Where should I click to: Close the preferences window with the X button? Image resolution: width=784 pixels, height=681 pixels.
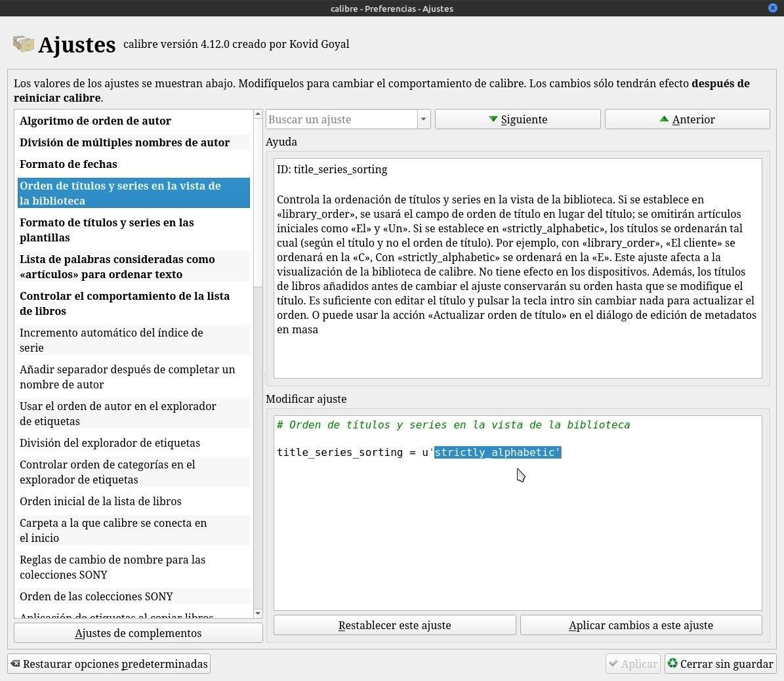772,8
